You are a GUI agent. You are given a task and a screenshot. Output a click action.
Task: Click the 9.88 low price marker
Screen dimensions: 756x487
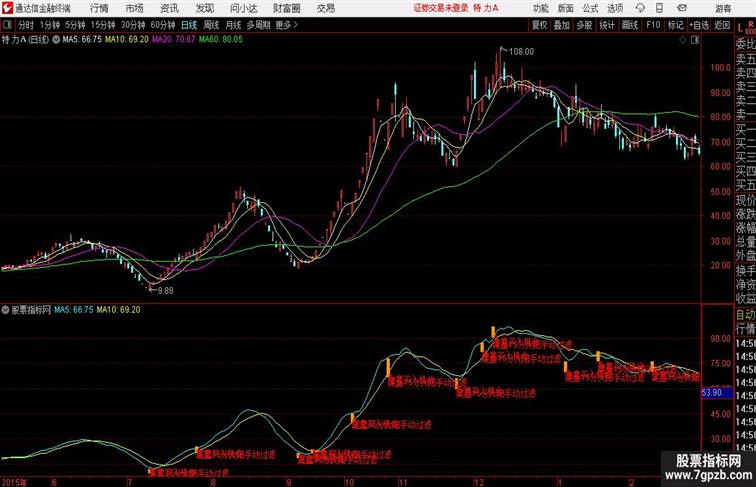click(165, 291)
